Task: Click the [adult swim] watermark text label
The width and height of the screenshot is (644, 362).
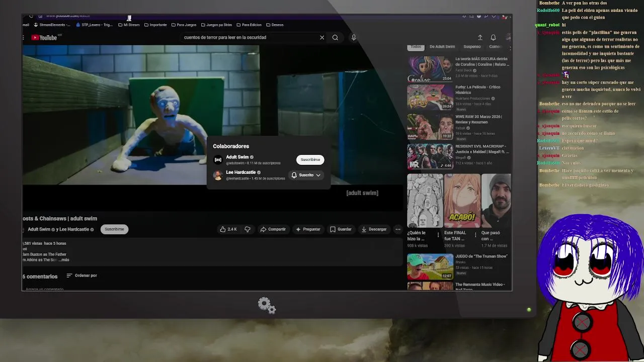Action: [x=362, y=193]
